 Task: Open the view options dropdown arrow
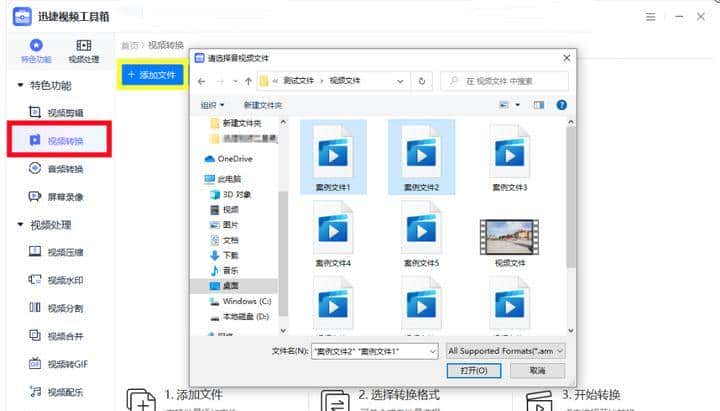click(x=518, y=105)
